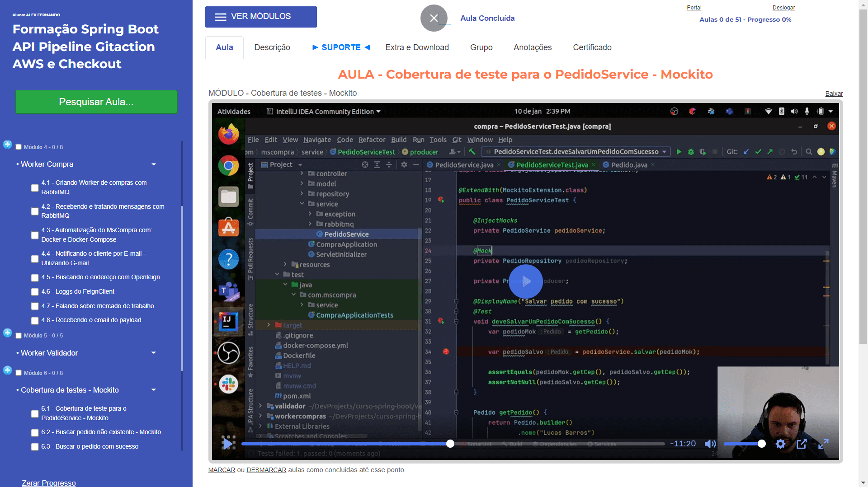
Task: Click the main page vertical scrollbar
Action: 863,176
